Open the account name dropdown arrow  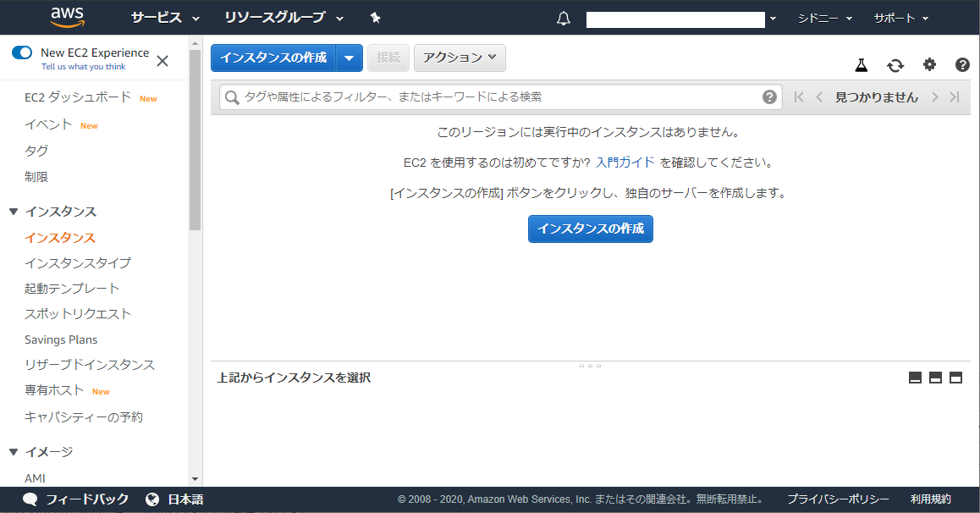(774, 19)
